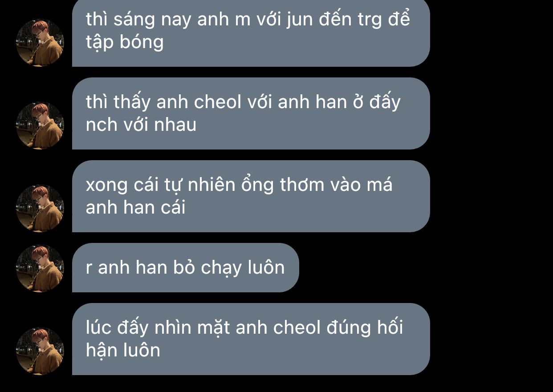This screenshot has width=553, height=392.
Task: Click avatar next to 'nch với nhau' message
Action: point(40,125)
